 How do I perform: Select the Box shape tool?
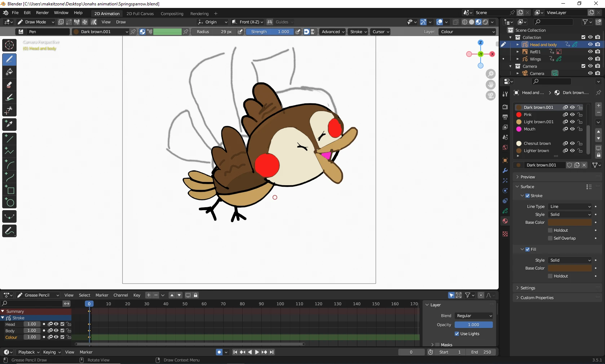coord(9,190)
